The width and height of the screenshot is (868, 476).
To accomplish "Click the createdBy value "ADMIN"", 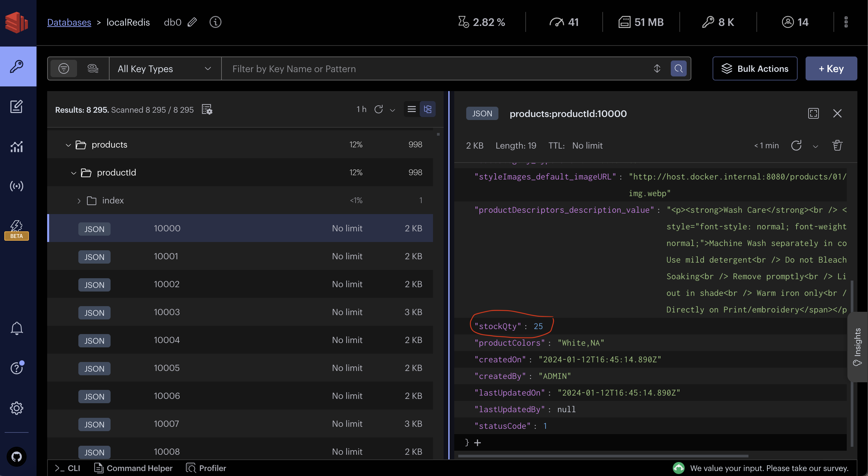I will tap(555, 376).
